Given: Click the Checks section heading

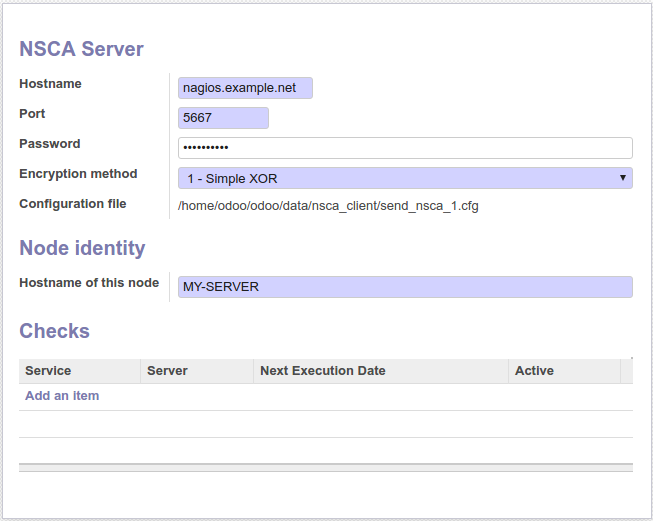Looking at the screenshot, I should coord(54,331).
